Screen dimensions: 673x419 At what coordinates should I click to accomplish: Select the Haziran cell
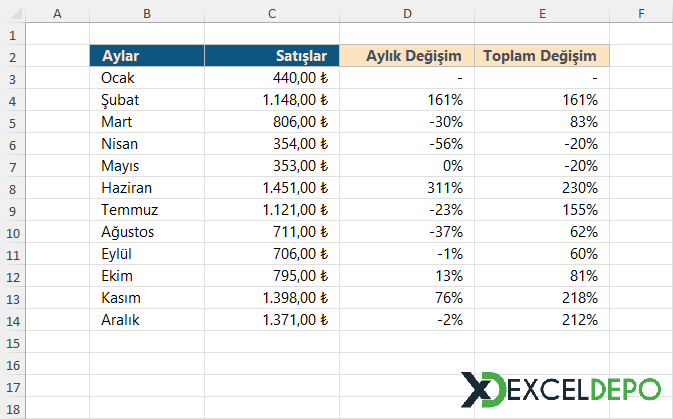click(147, 187)
